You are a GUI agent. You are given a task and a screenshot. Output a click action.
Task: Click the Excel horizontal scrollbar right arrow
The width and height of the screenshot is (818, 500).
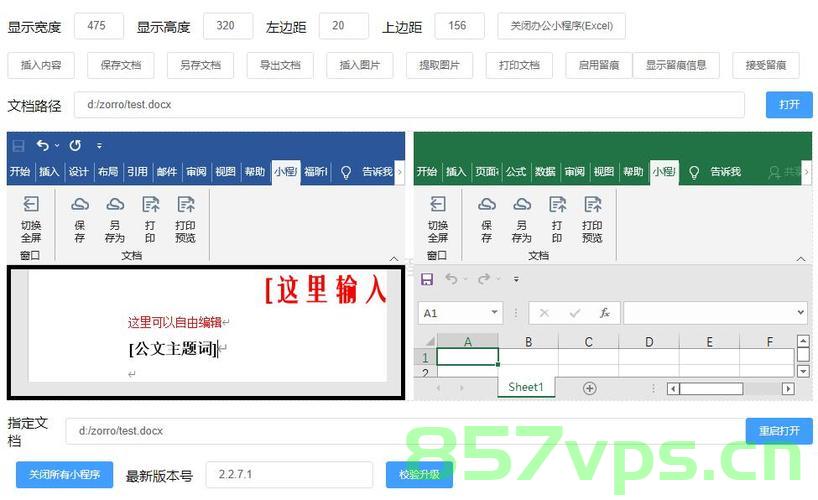pyautogui.click(x=788, y=388)
